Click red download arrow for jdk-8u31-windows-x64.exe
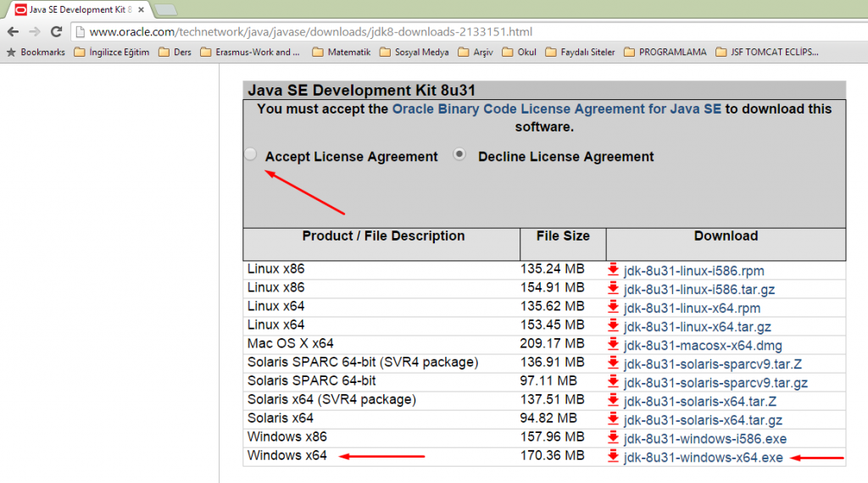 615,457
